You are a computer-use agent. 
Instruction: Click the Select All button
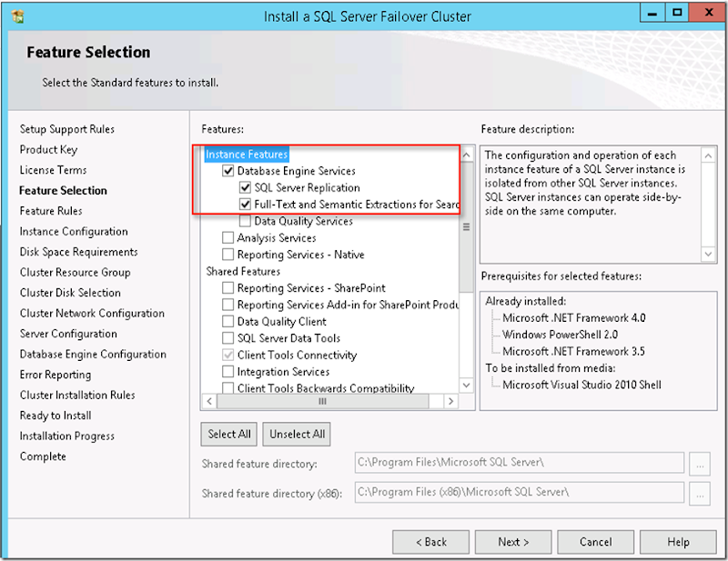click(x=229, y=434)
